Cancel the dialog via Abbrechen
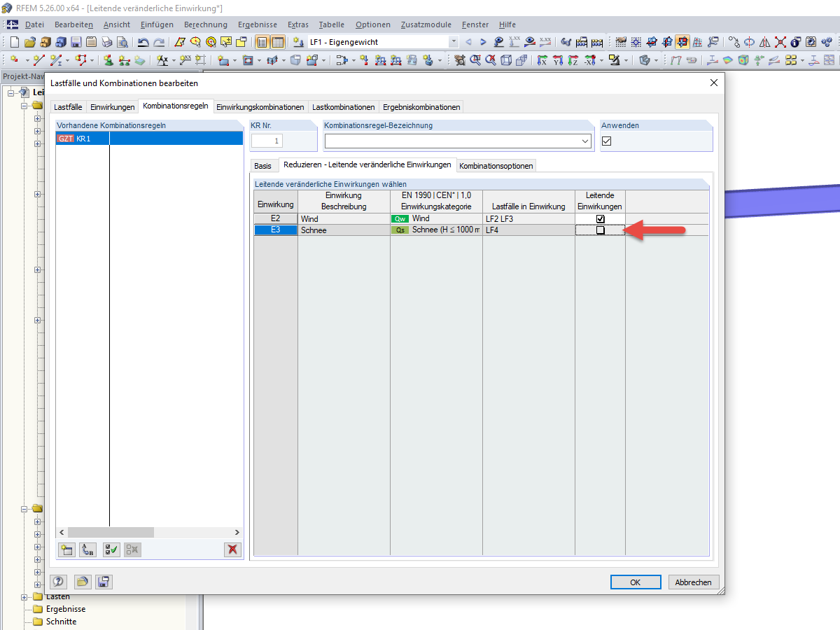This screenshot has height=630, width=840. [x=693, y=582]
